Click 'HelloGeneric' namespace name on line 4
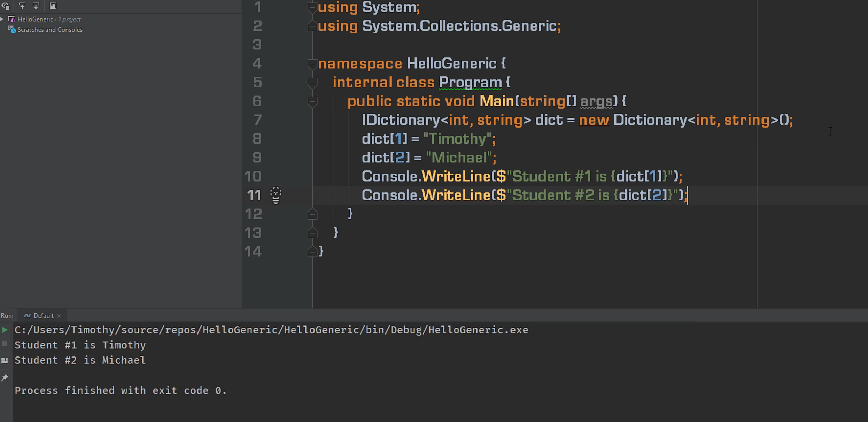Image resolution: width=868 pixels, height=422 pixels. click(x=452, y=64)
